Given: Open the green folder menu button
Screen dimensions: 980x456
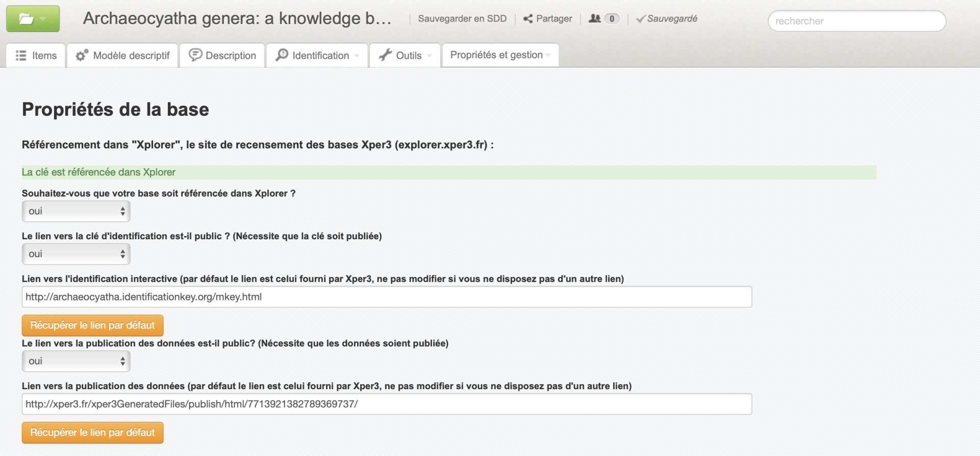Looking at the screenshot, I should [x=33, y=19].
